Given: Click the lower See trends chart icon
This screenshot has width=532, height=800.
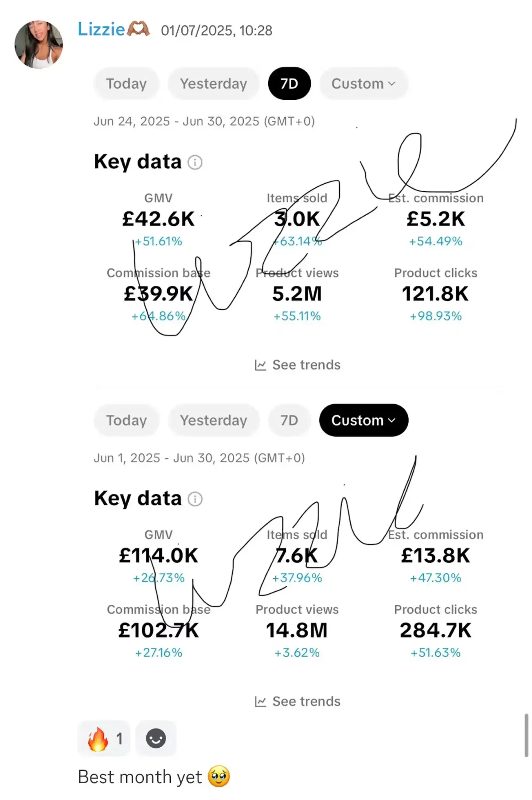Looking at the screenshot, I should point(260,702).
